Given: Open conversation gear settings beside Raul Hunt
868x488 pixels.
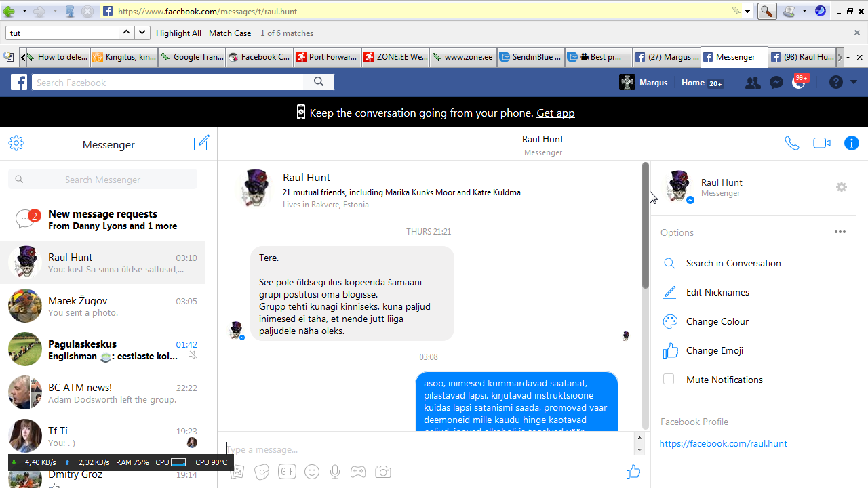Looking at the screenshot, I should click(842, 187).
